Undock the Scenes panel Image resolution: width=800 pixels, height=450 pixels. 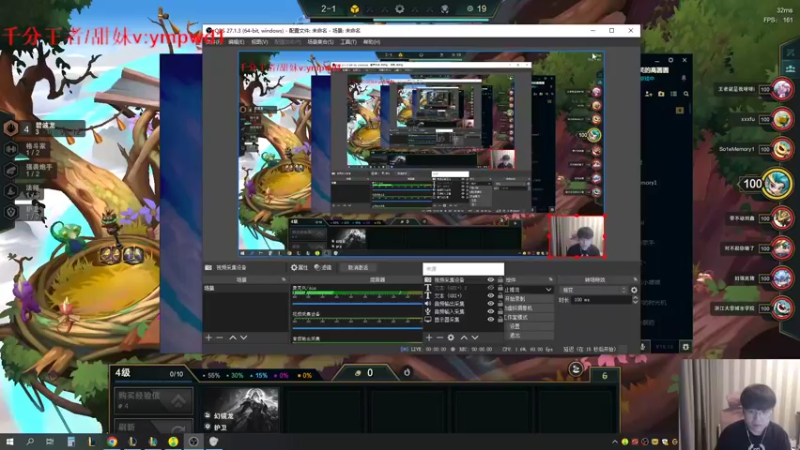pos(284,280)
